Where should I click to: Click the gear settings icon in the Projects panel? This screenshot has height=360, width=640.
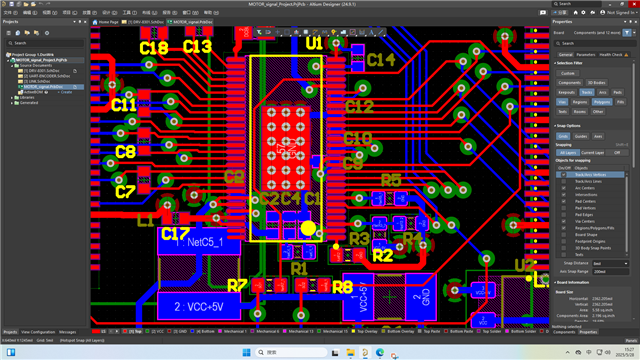pos(47,33)
